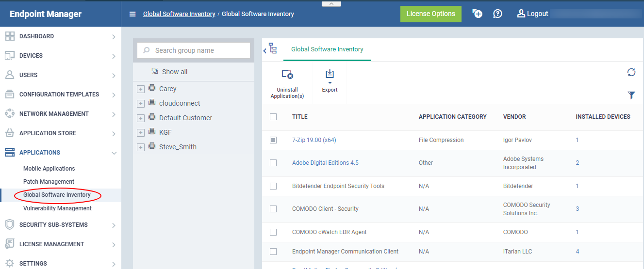Open the help question mark icon

(x=497, y=14)
